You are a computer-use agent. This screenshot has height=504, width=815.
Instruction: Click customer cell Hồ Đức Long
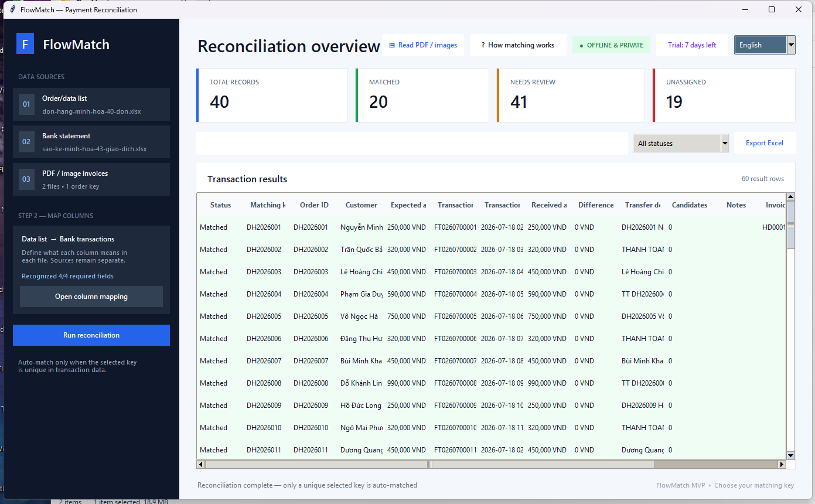coord(361,406)
